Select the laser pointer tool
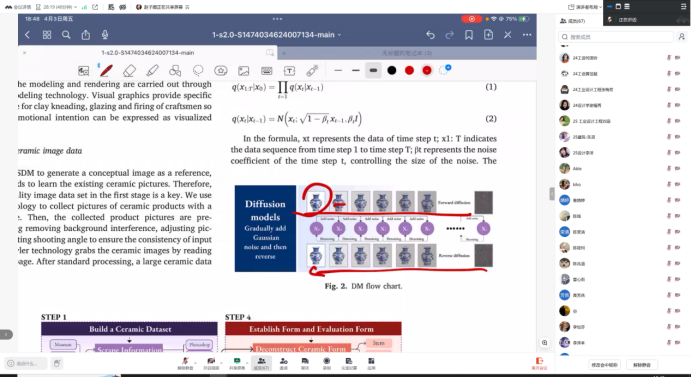Screen dimensions: 692x378 [x=312, y=71]
